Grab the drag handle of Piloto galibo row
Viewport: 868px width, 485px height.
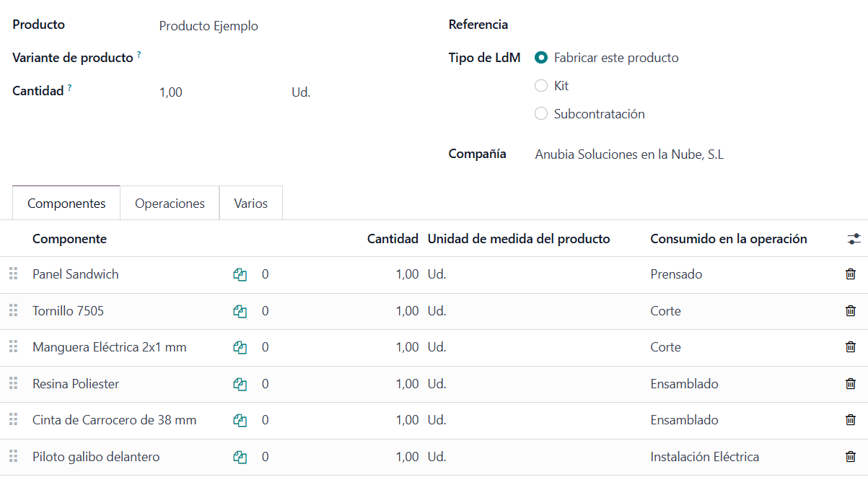click(x=13, y=457)
